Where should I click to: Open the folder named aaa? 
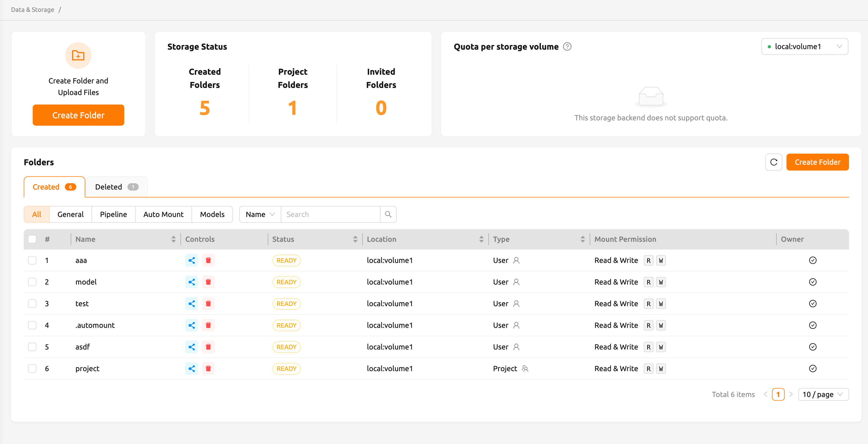coord(81,260)
